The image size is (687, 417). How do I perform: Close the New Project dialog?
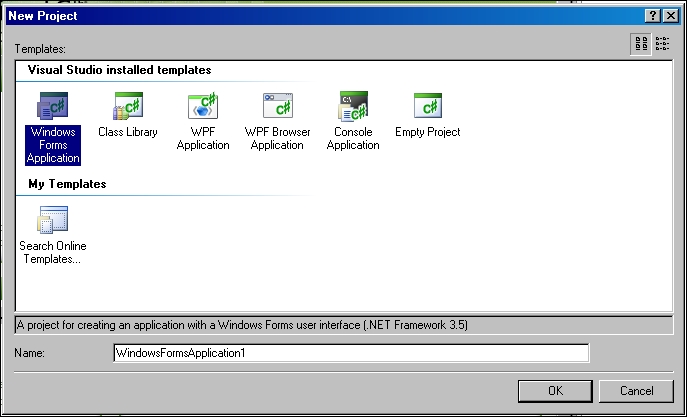coord(670,16)
